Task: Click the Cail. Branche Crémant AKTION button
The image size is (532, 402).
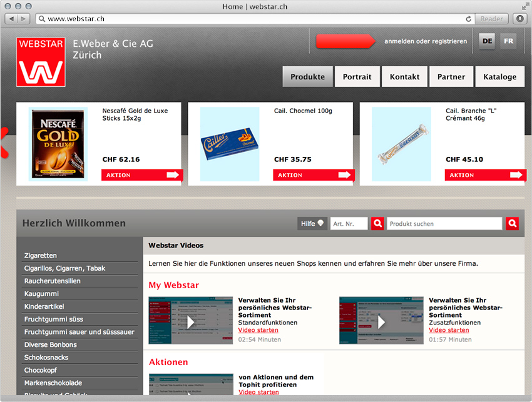Action: pos(486,175)
